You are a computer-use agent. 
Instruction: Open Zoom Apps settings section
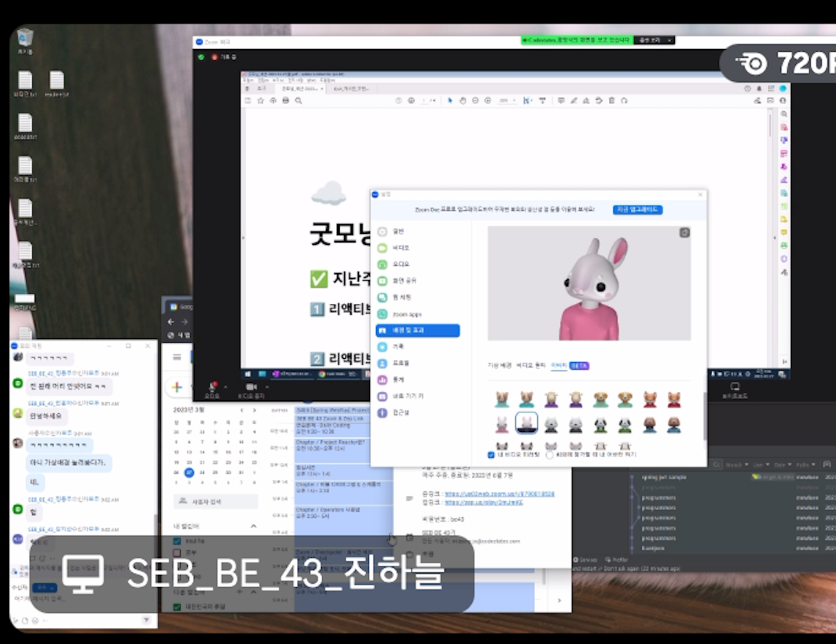[x=400, y=314]
